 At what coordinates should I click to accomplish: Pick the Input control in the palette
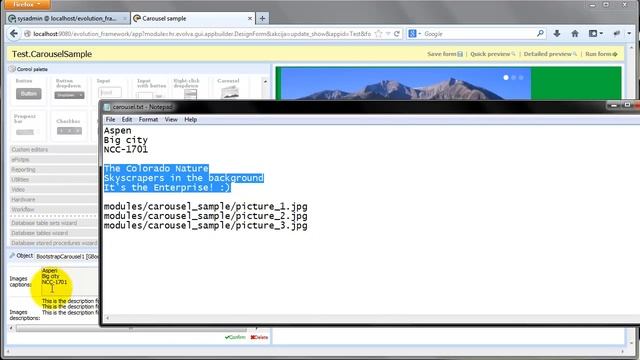[109, 89]
